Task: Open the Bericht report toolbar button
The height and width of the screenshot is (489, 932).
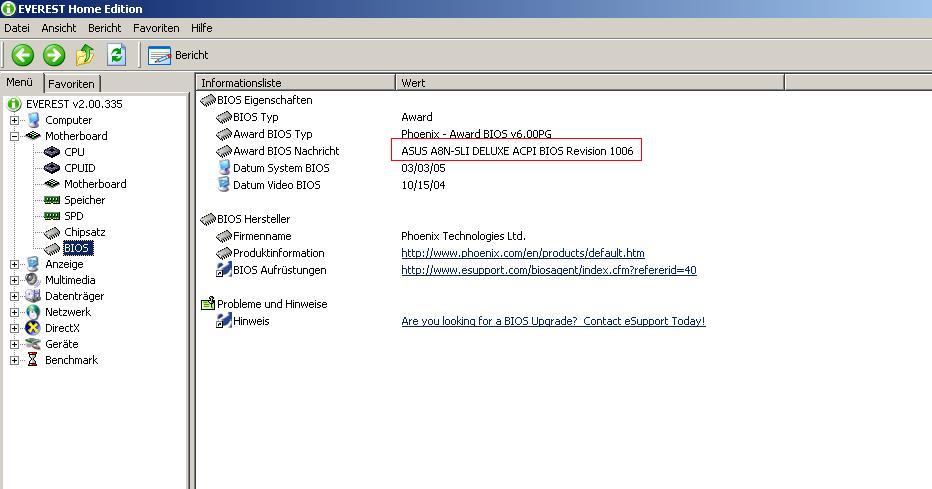Action: tap(178, 55)
